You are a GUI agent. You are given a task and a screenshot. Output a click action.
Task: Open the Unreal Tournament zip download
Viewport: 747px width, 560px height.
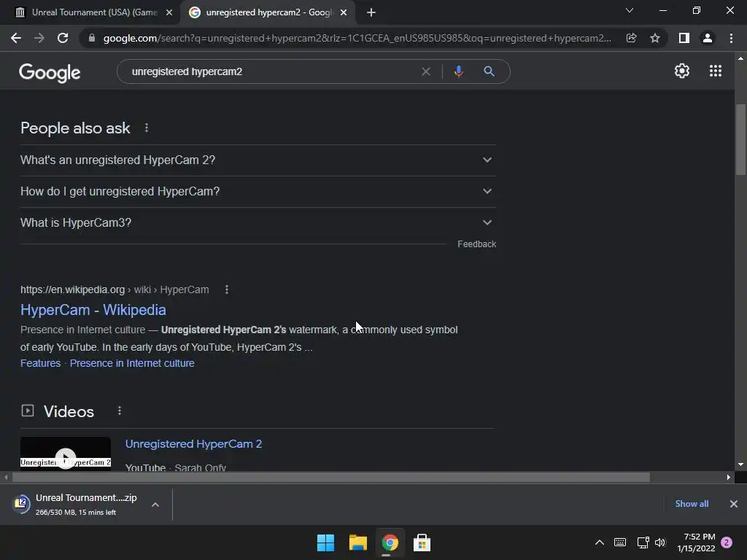point(86,504)
